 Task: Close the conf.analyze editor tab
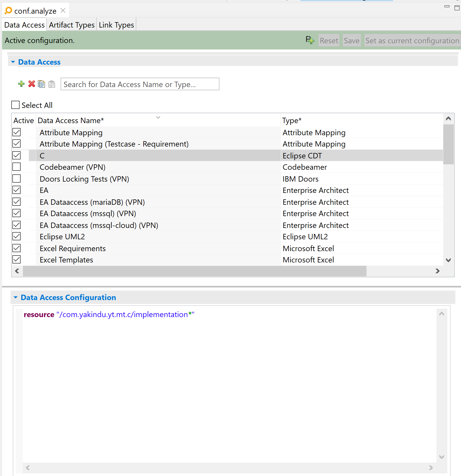coord(63,11)
